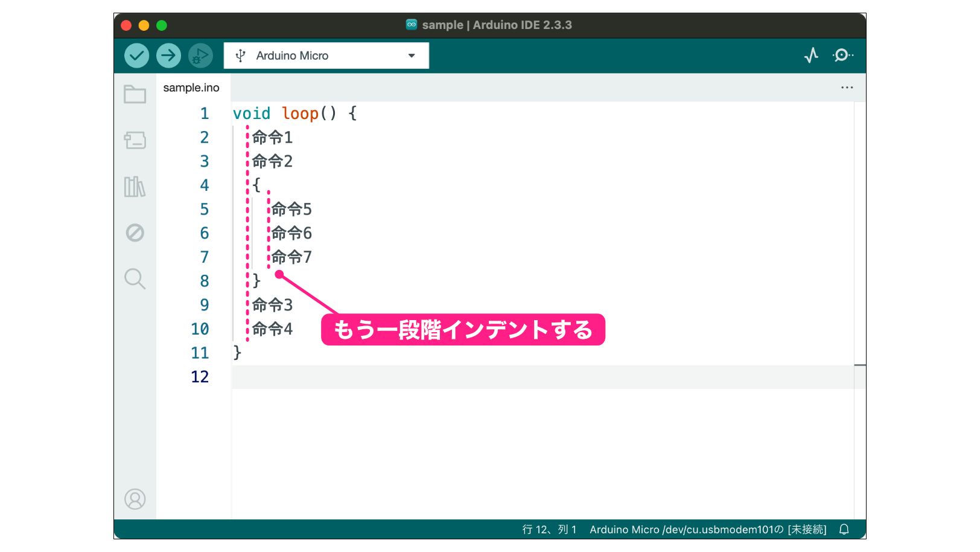Open the Arduino Micro board dropdown
The width and height of the screenshot is (980, 552).
pyautogui.click(x=326, y=56)
